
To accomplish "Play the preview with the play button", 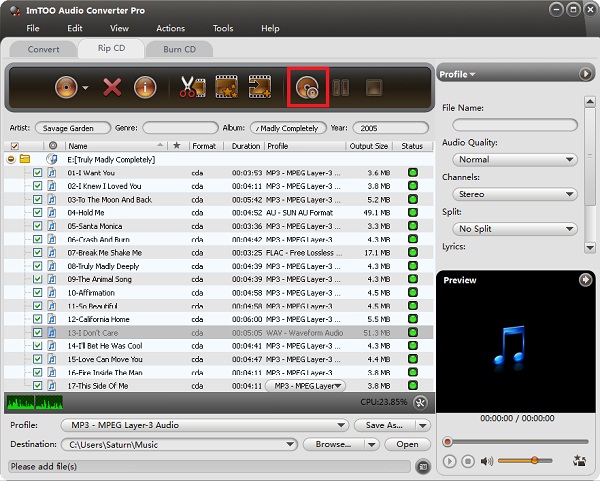I will [x=450, y=461].
